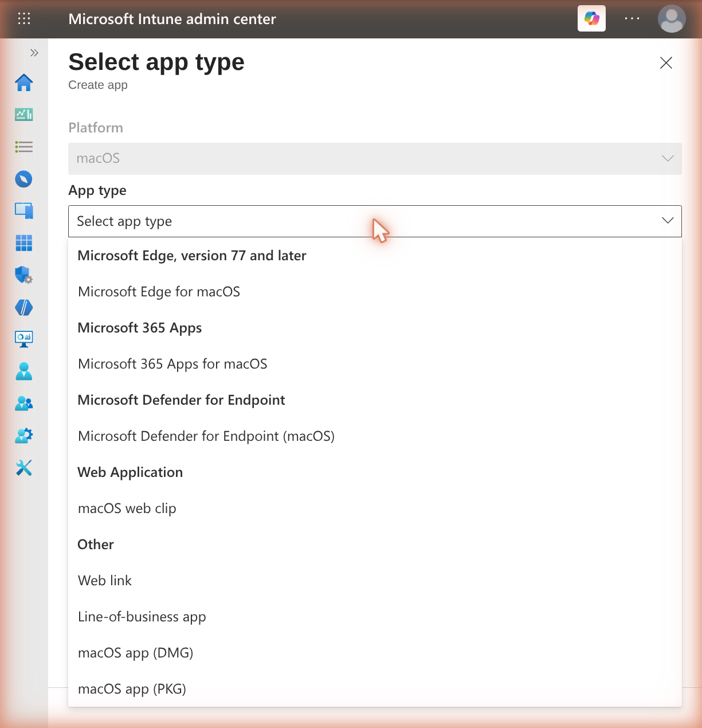The height and width of the screenshot is (728, 702).
Task: Click the Select app type combo box
Action: tap(375, 221)
